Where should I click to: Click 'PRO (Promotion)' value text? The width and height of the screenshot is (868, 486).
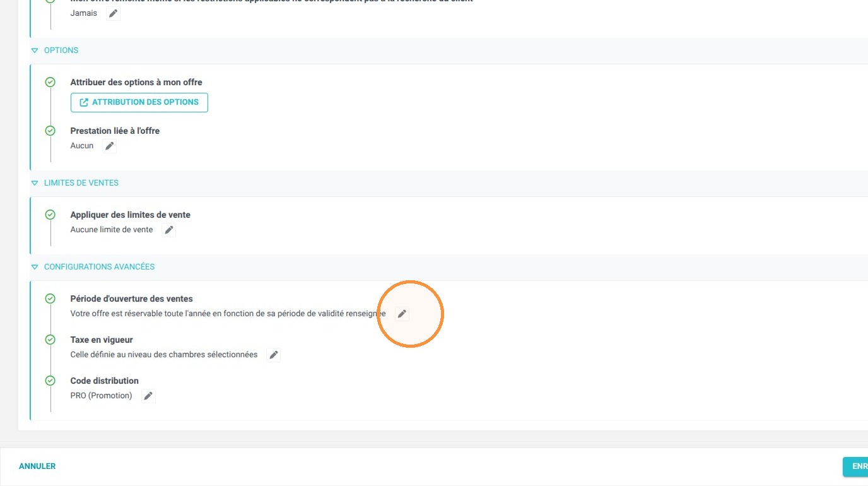pyautogui.click(x=101, y=396)
